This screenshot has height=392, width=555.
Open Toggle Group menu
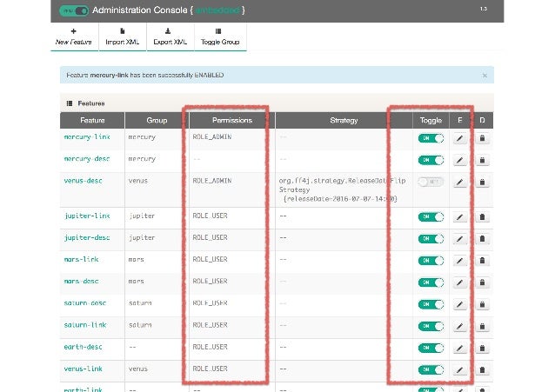click(220, 37)
